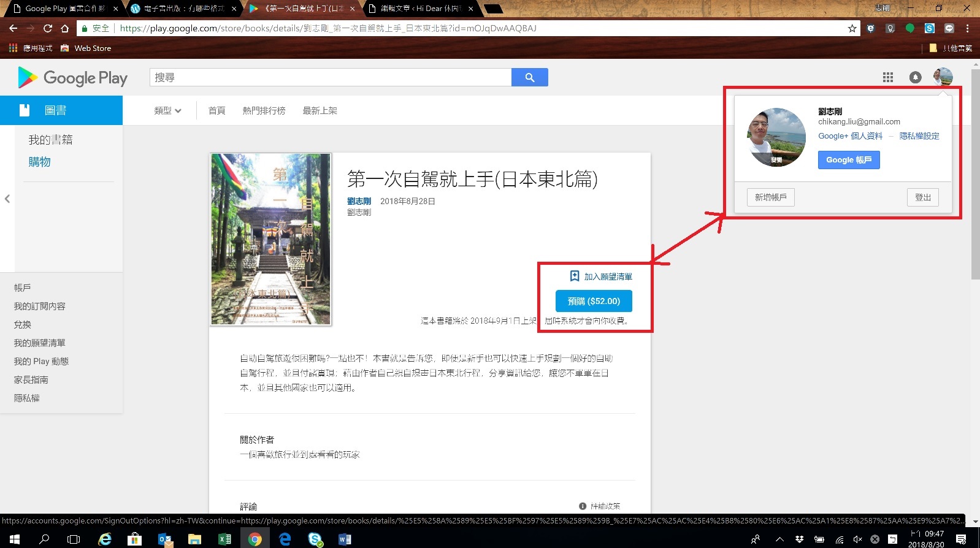Open the notifications bell icon
The height and width of the screenshot is (548, 980).
[x=915, y=77]
